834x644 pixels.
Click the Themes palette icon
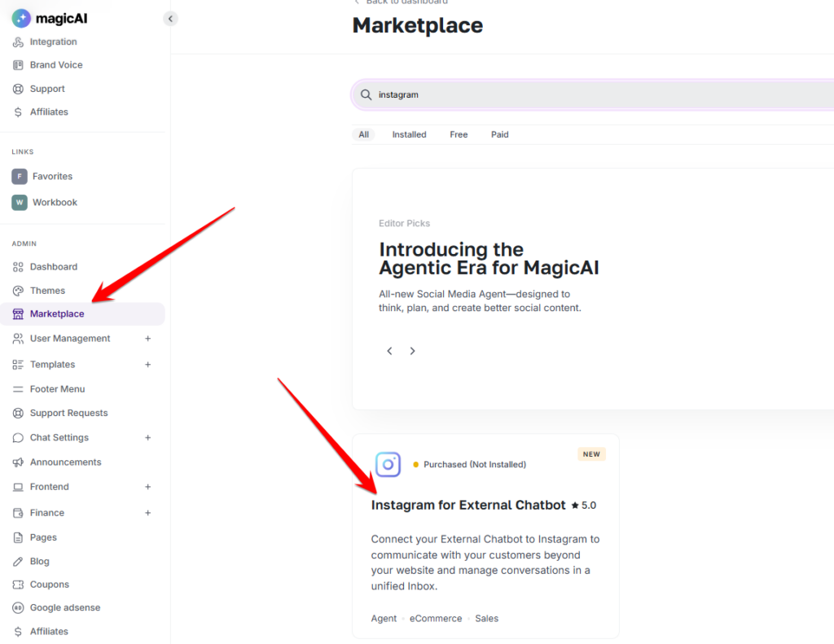(x=18, y=291)
